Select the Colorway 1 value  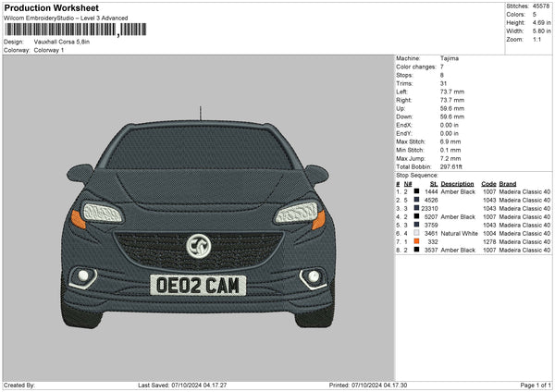coord(49,50)
